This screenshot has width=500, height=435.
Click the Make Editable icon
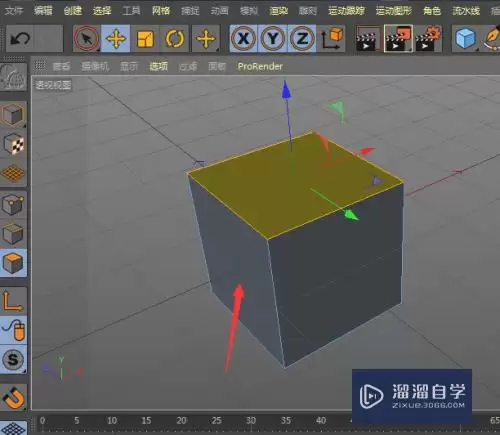tap(13, 77)
